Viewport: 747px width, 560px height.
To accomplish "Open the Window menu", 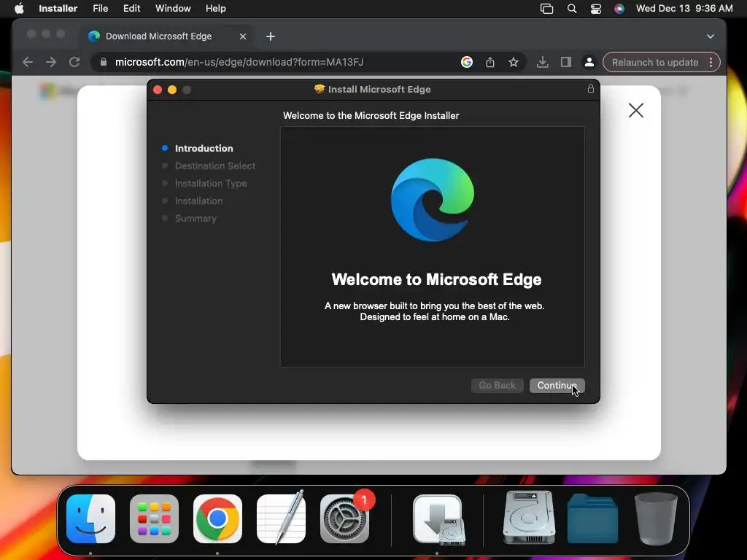I will click(x=173, y=9).
